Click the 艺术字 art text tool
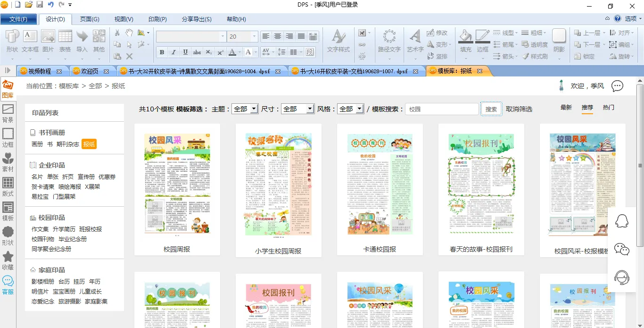 point(415,41)
